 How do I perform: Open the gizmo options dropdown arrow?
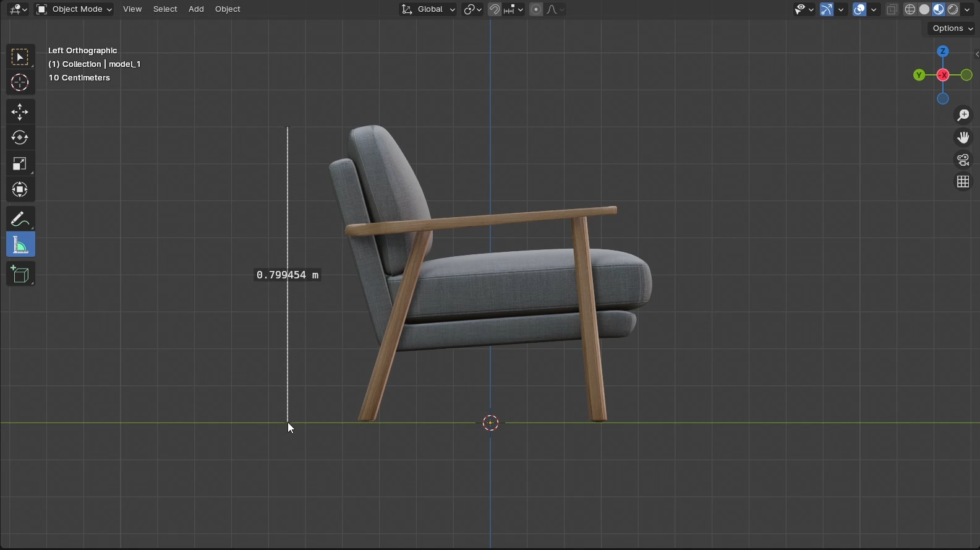(841, 9)
